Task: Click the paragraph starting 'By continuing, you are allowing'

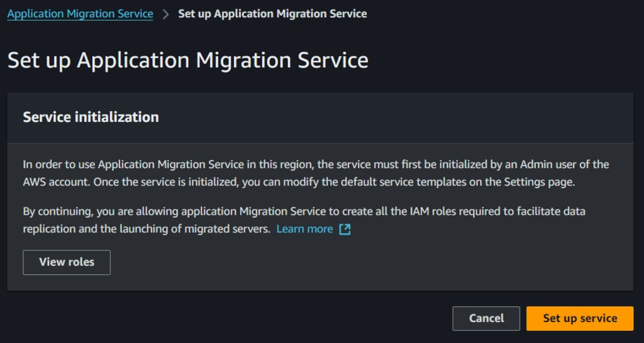Action: coord(304,220)
